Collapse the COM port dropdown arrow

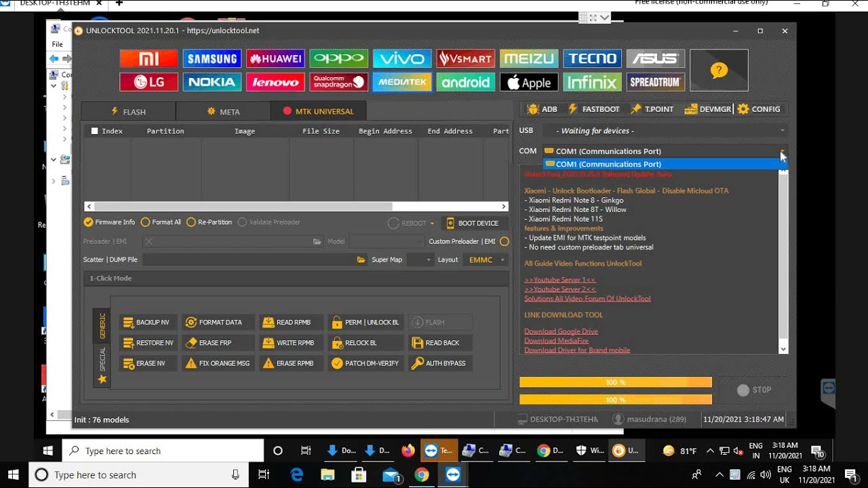coord(783,151)
